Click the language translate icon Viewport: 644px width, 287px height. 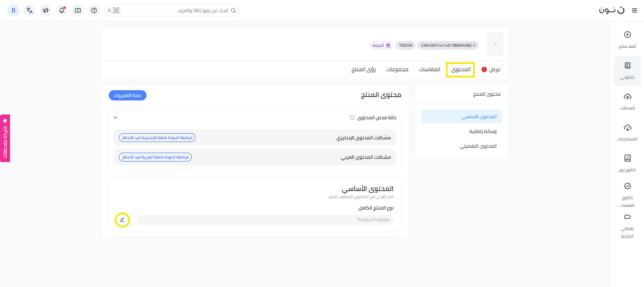tap(30, 10)
